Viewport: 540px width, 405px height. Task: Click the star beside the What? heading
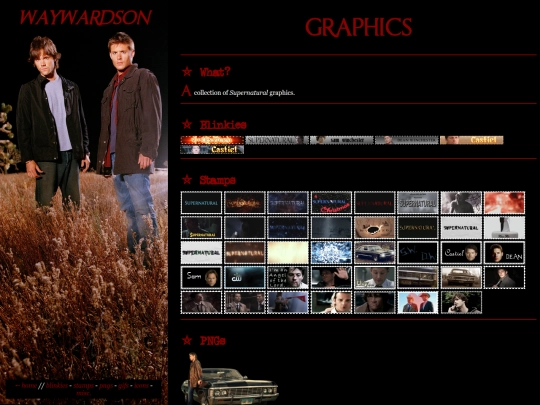(187, 72)
